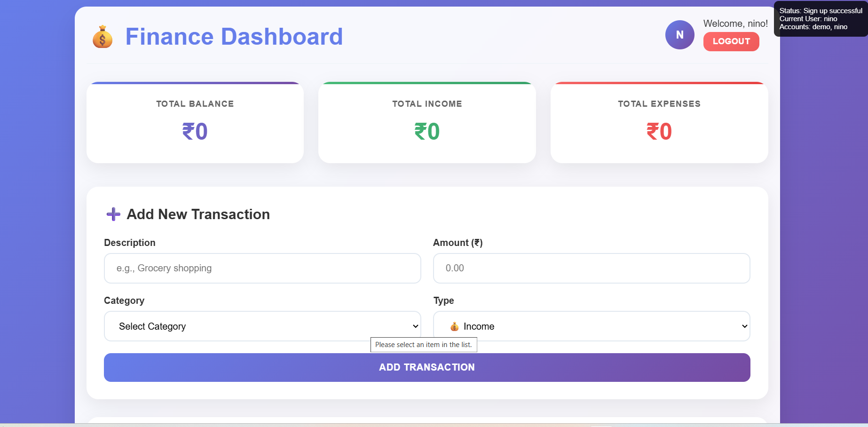
Task: Click the money bag emoji inside the Type selector
Action: 454,326
